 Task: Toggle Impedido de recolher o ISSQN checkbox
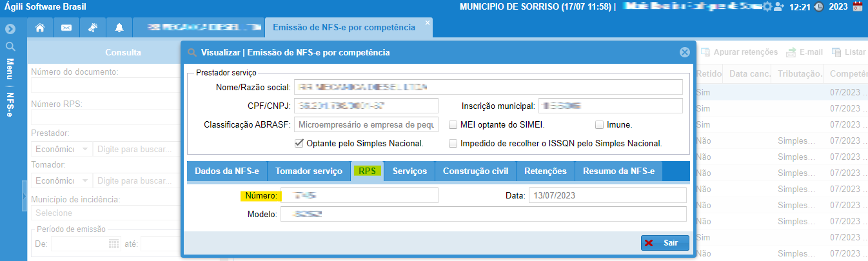(x=453, y=143)
